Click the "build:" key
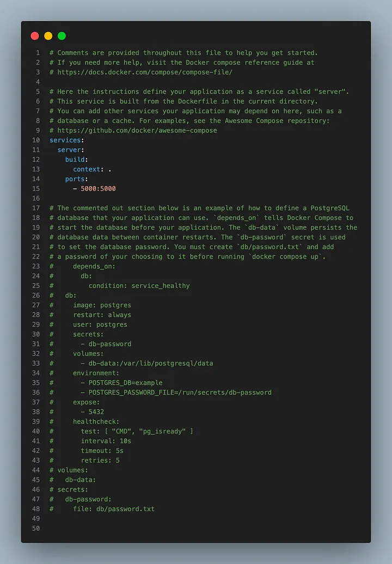The image size is (392, 564). coord(75,160)
